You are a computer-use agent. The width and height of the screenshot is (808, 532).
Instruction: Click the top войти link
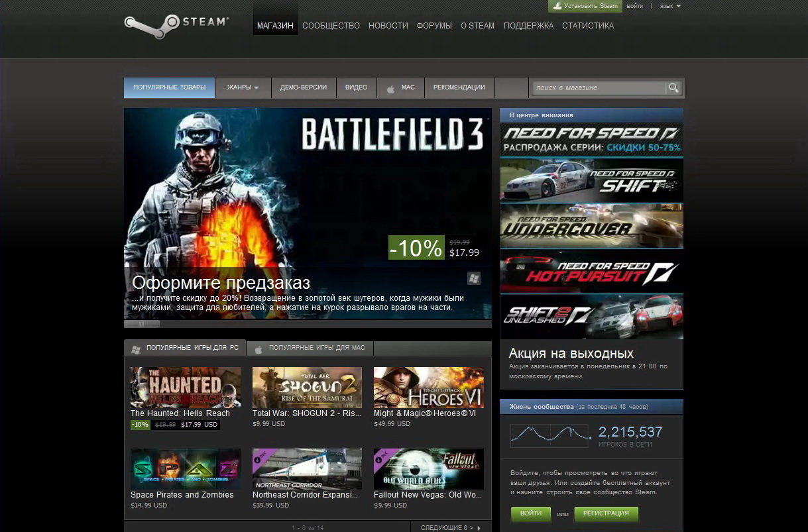[634, 6]
